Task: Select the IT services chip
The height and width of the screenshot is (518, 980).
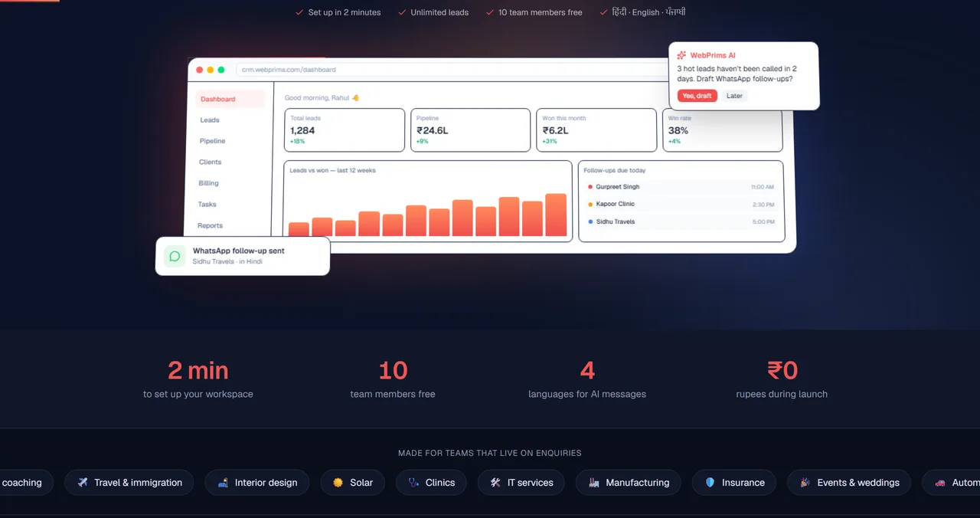Action: pyautogui.click(x=521, y=483)
